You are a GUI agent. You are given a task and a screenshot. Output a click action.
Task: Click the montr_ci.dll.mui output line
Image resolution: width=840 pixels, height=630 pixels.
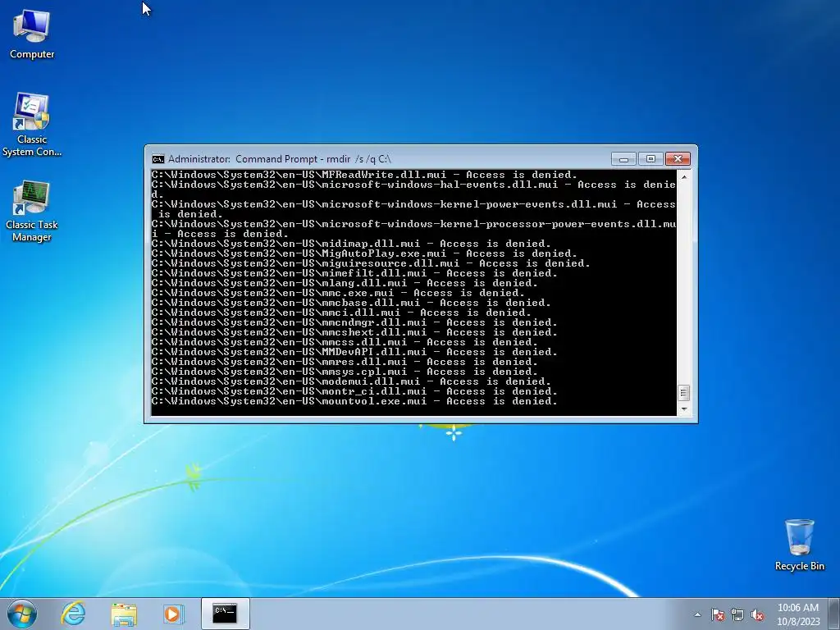(354, 391)
